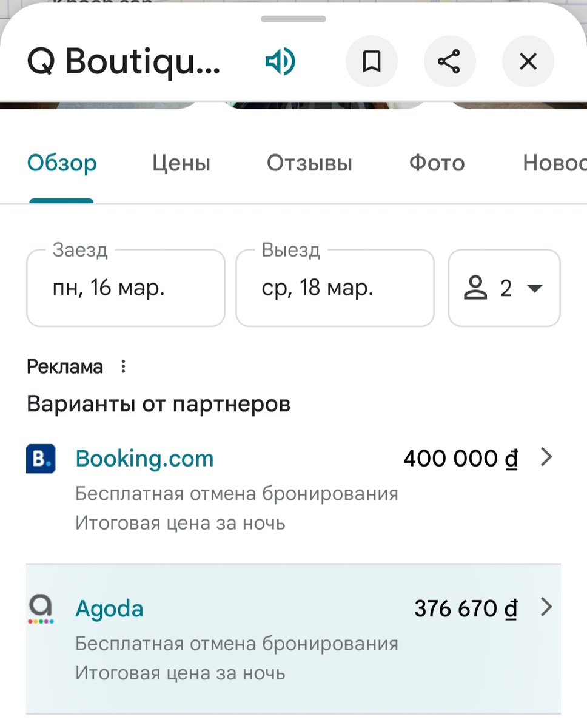
Task: Close the hotel detail panel
Action: [x=528, y=61]
